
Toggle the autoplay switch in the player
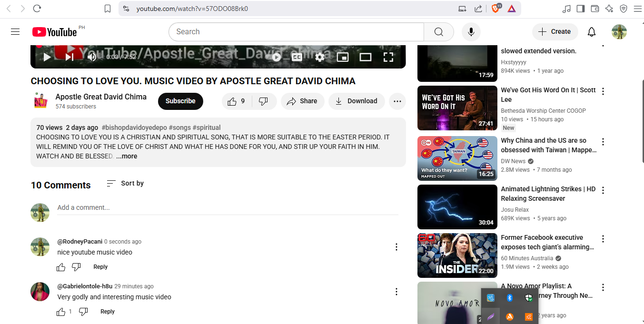pyautogui.click(x=276, y=57)
